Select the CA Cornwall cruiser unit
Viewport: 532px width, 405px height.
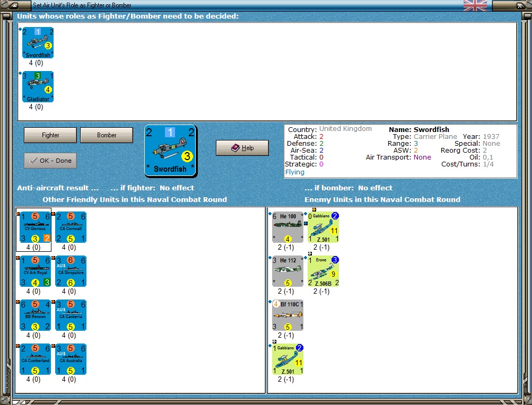click(71, 227)
